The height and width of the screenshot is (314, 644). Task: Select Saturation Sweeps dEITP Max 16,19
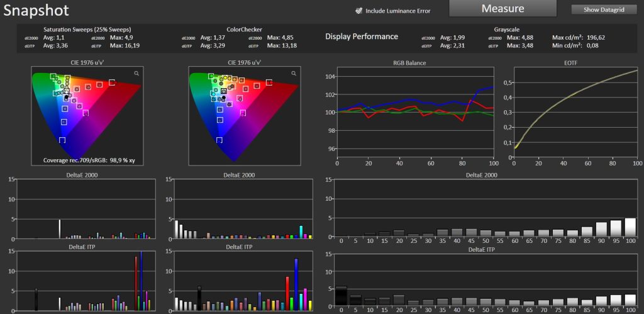tap(125, 45)
